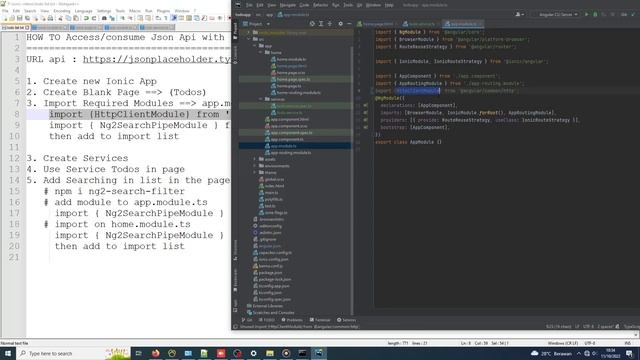Open WebStorm File menu
The width and height of the screenshot is (640, 360).
tap(249, 5)
